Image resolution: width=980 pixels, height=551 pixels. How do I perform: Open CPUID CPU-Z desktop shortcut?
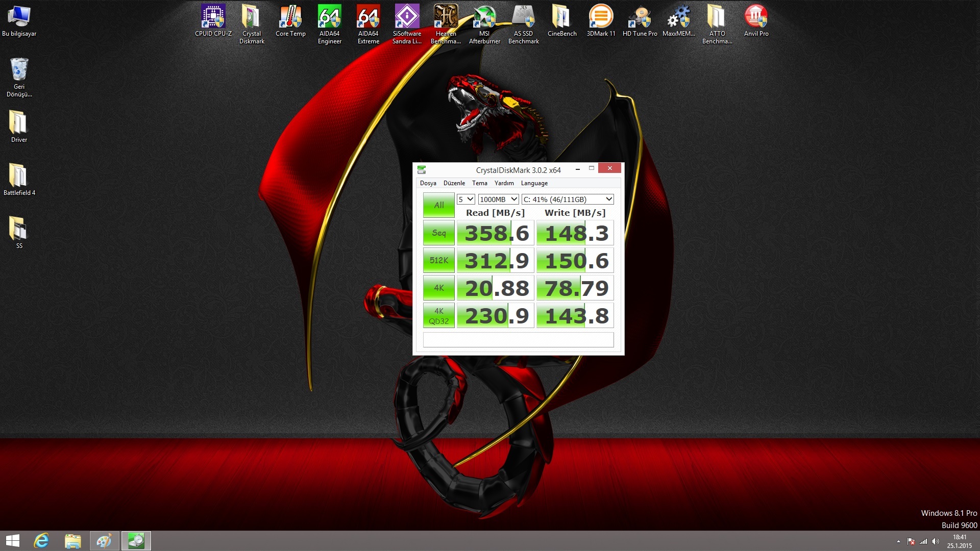point(213,21)
